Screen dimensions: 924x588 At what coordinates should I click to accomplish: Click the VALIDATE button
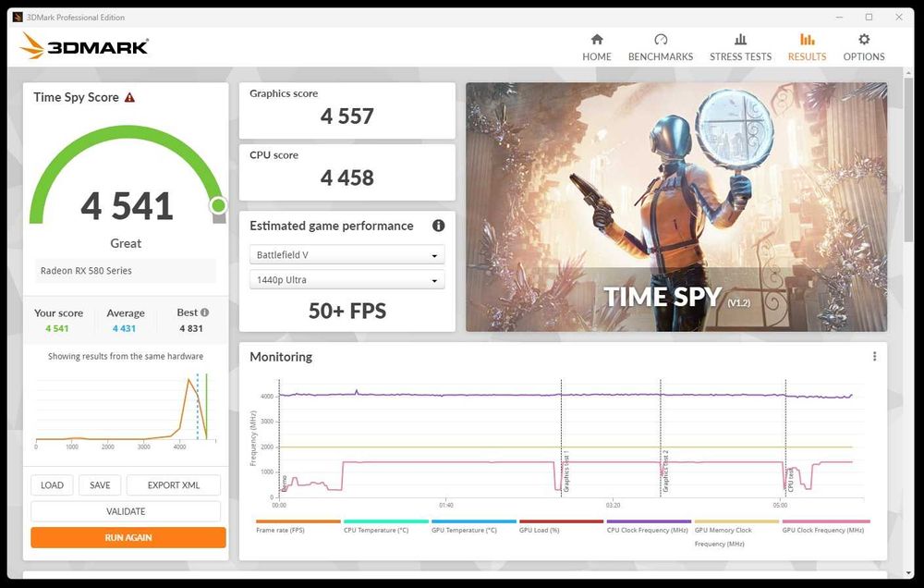pos(126,511)
